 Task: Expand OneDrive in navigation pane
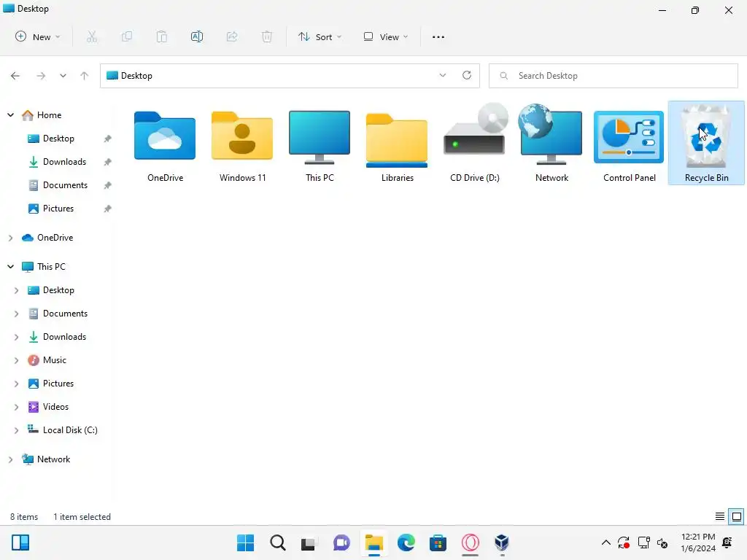tap(10, 238)
